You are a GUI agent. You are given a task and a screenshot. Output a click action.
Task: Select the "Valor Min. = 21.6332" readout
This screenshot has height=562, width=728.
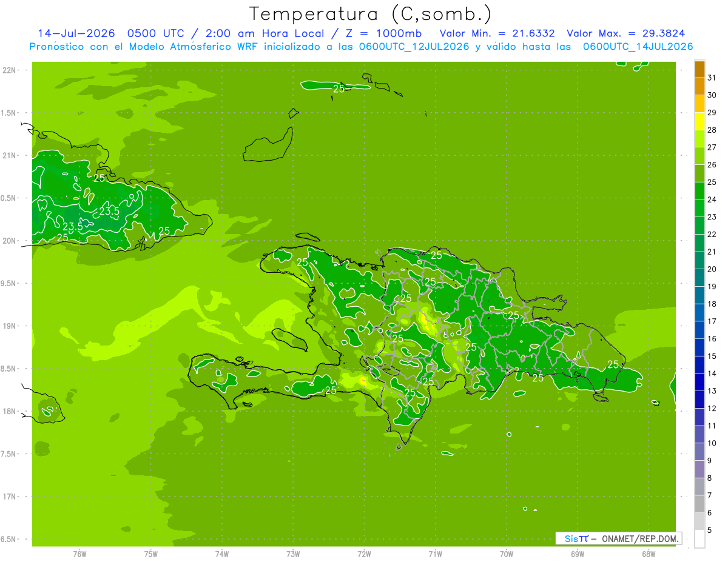tap(497, 33)
